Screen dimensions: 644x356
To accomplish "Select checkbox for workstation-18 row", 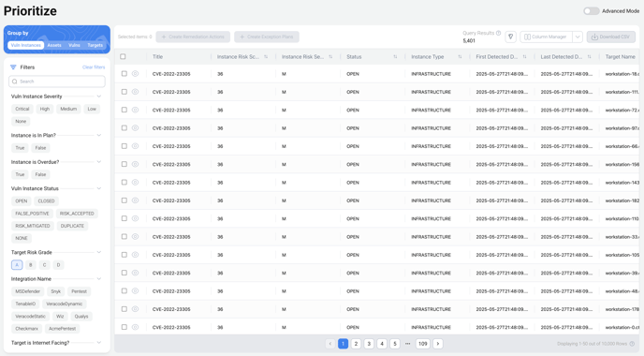I will point(124,74).
